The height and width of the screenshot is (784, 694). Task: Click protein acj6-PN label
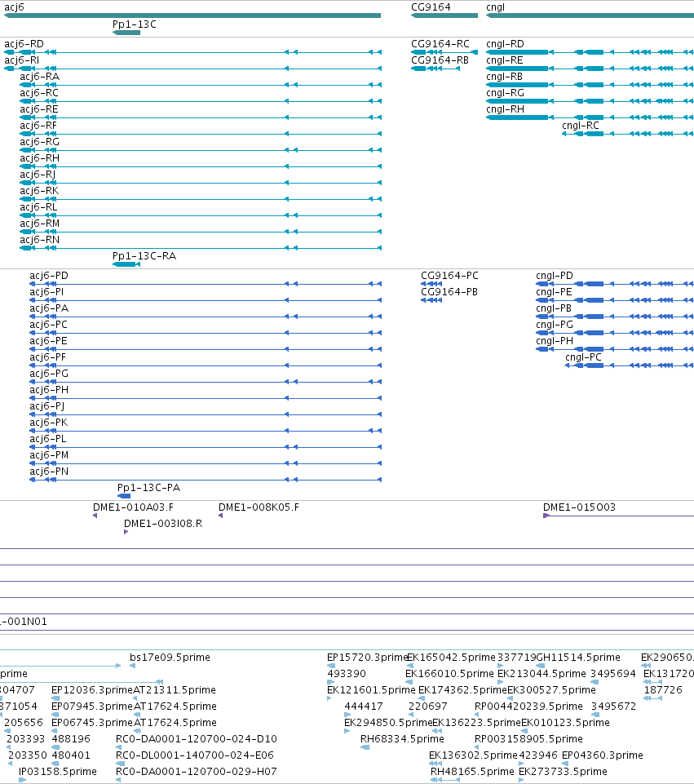click(49, 472)
